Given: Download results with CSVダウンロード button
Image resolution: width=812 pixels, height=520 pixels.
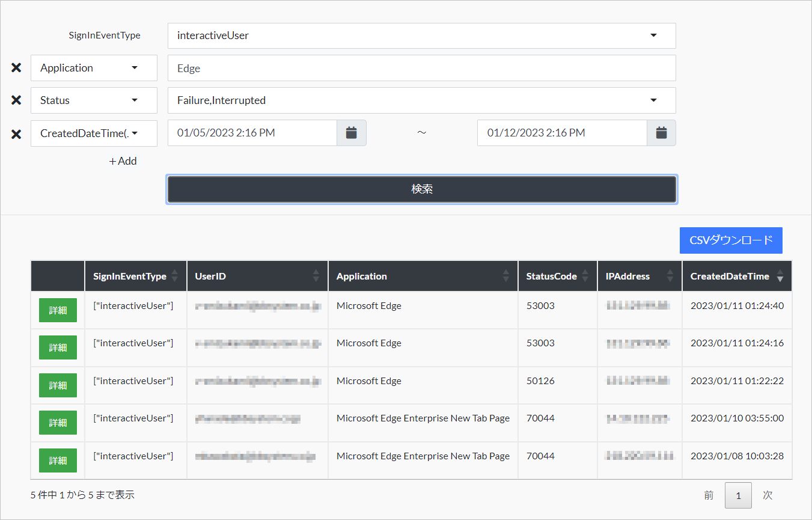Looking at the screenshot, I should pos(731,240).
